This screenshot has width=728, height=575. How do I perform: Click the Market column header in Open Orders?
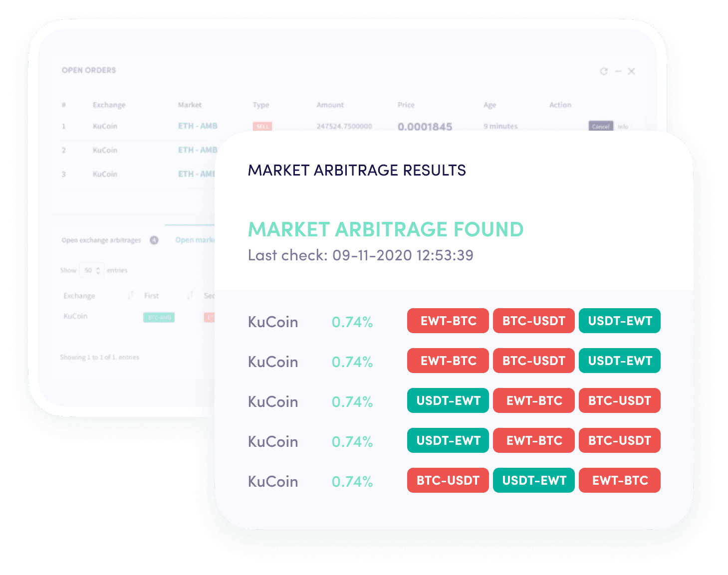[190, 105]
